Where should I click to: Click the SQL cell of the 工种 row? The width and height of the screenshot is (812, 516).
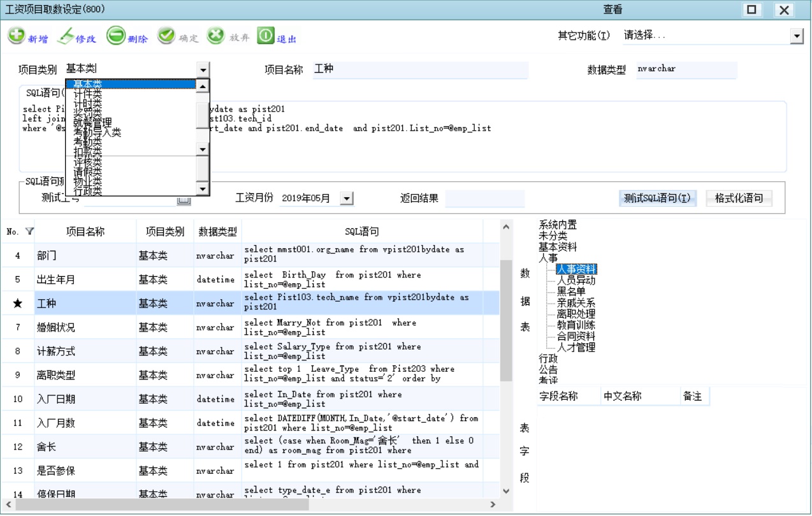pos(362,303)
